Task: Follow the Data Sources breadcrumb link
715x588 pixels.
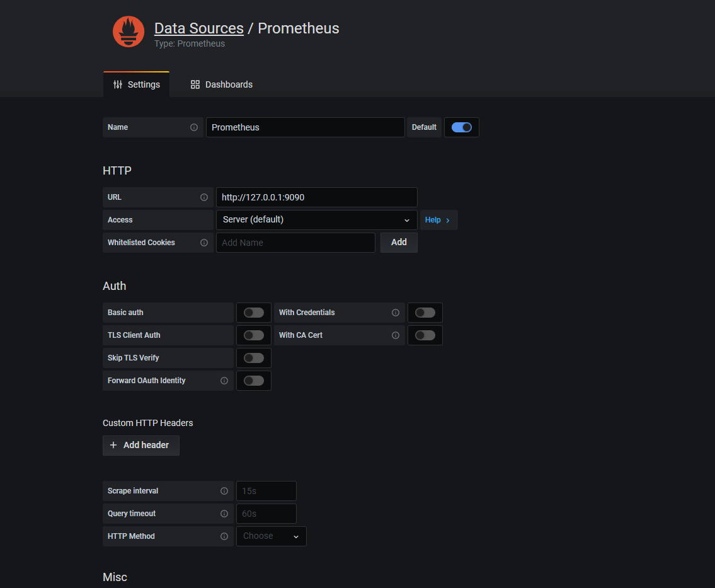Action: tap(198, 28)
